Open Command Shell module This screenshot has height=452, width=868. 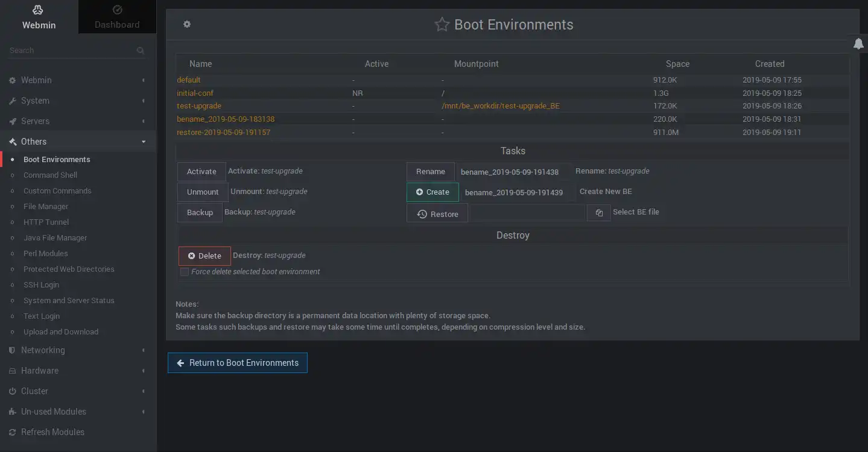pos(50,175)
